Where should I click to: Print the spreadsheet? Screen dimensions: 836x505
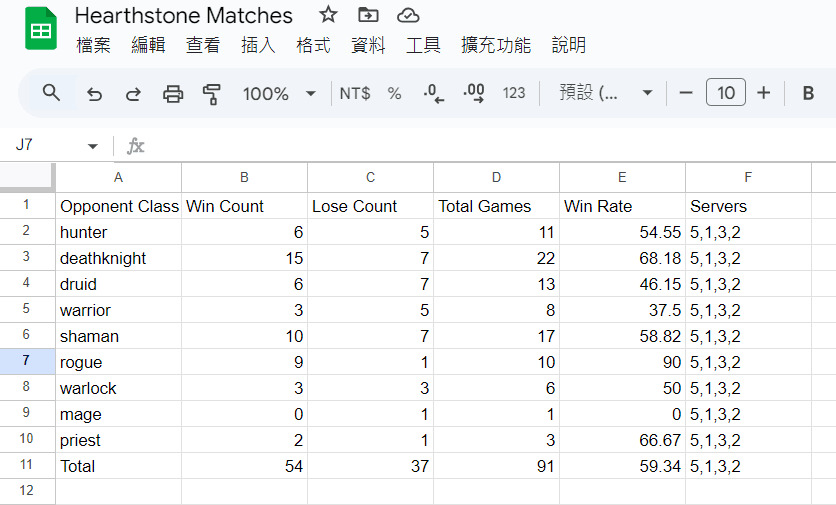click(x=173, y=94)
